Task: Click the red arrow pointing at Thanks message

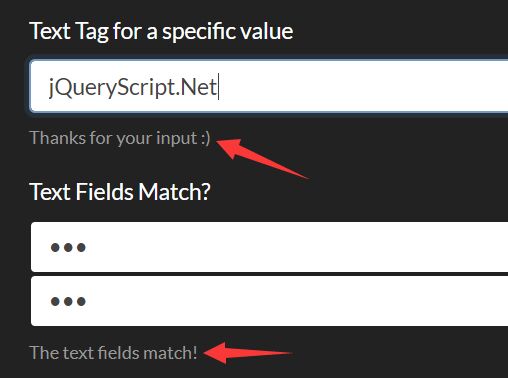Action: (262, 158)
